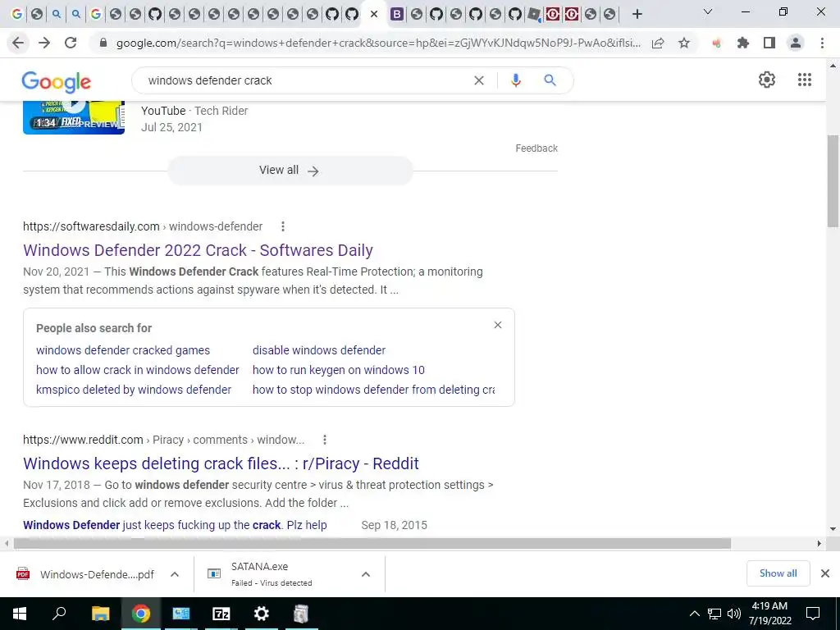Start voice search with microphone icon
This screenshot has height=630, width=840.
point(516,80)
